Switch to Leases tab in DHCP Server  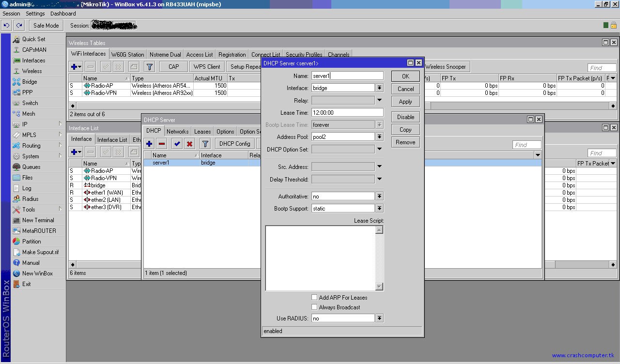tap(202, 132)
